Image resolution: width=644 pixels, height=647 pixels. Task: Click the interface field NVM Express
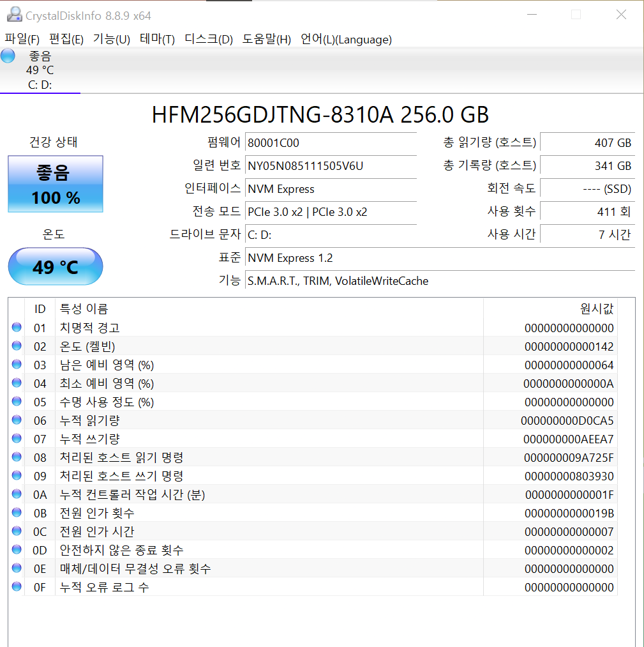click(x=331, y=189)
